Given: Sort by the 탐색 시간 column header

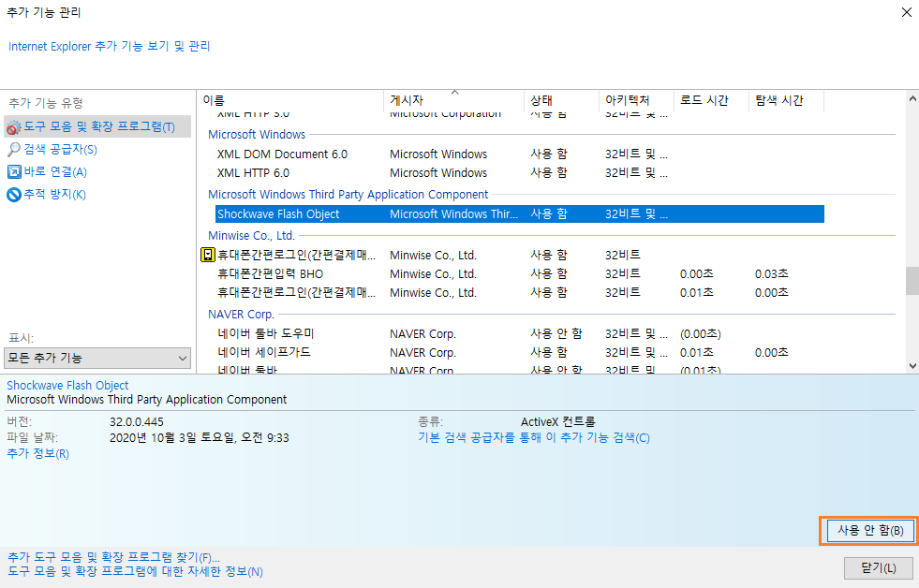Looking at the screenshot, I should [787, 100].
